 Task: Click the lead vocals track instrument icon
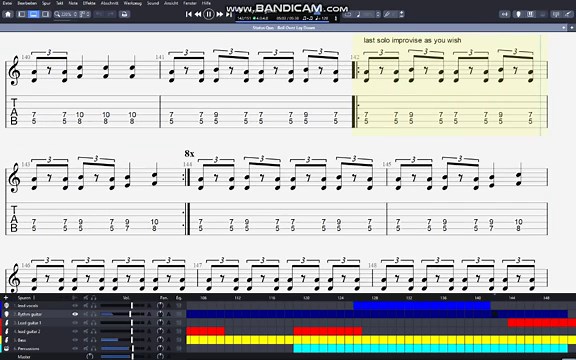coord(7,306)
